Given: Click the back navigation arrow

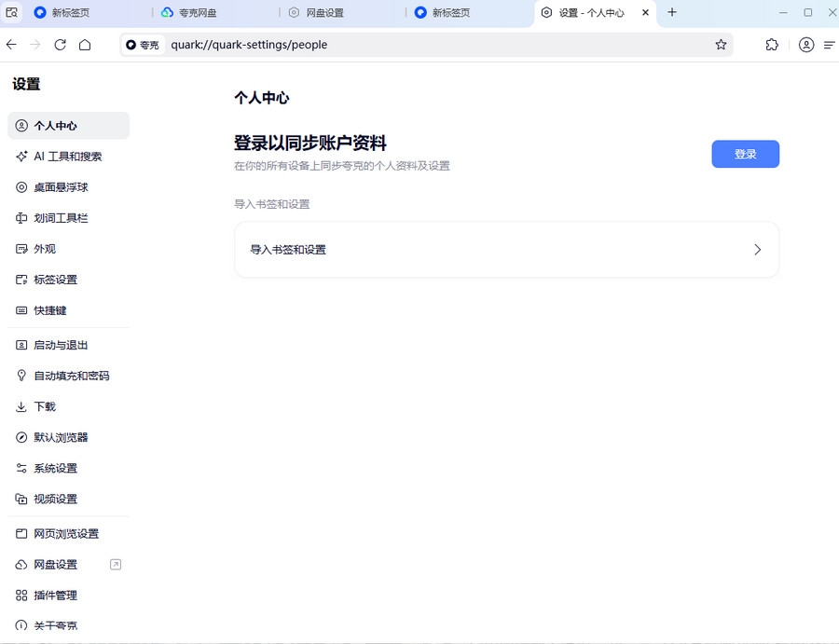Looking at the screenshot, I should [11, 45].
